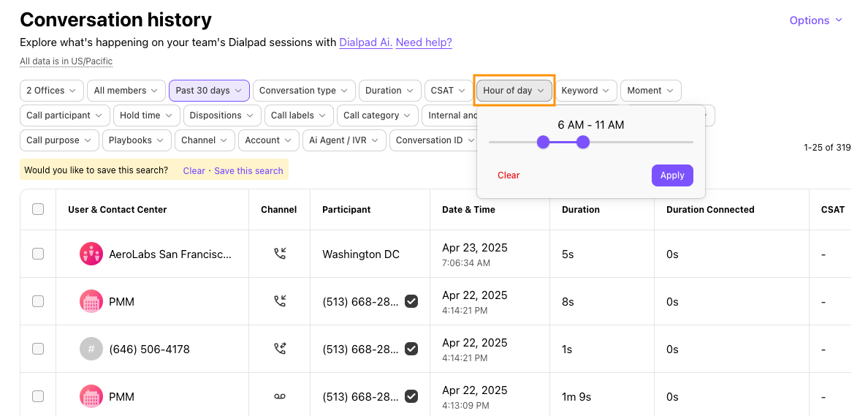868x416 pixels.
Task: Click the gray # avatar for (646) 506-4178
Action: pos(91,349)
